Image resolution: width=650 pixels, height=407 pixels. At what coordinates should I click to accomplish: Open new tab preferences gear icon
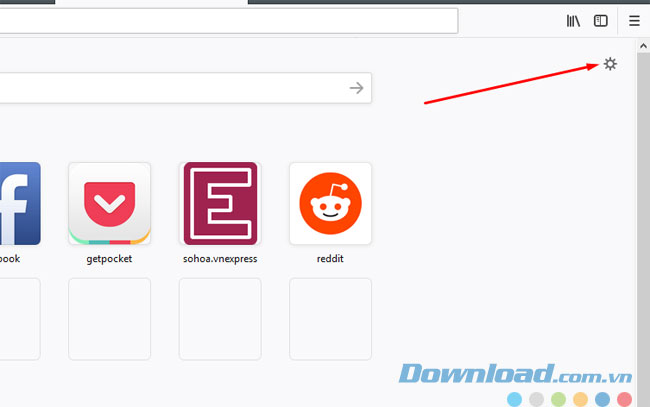(610, 64)
